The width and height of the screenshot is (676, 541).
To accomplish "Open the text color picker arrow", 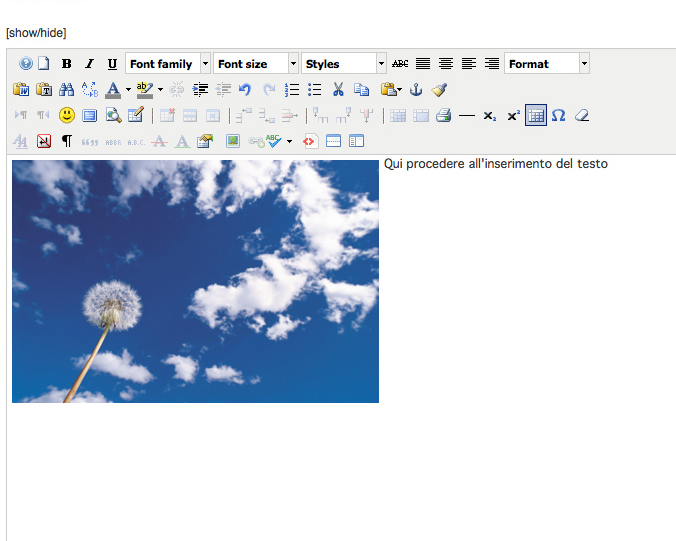I will (128, 90).
